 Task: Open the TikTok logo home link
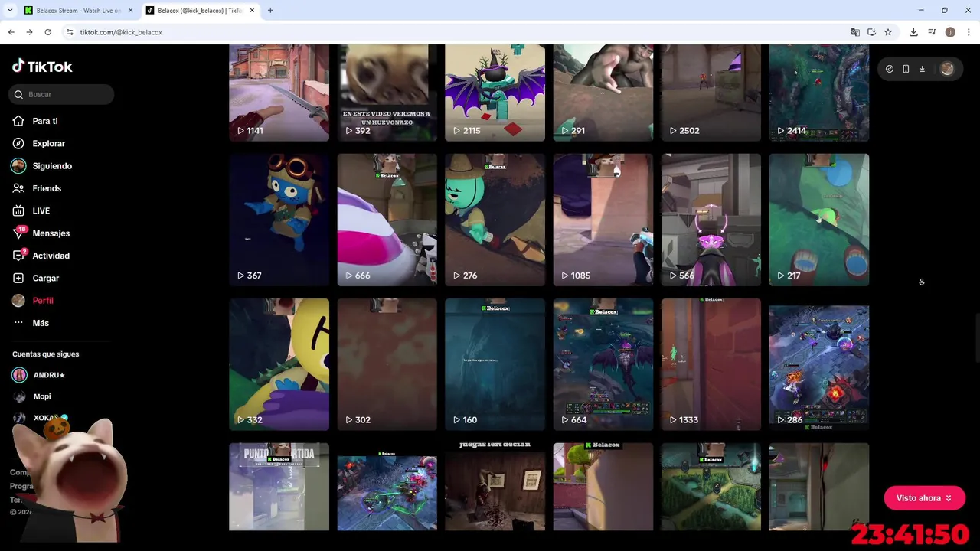pos(42,67)
